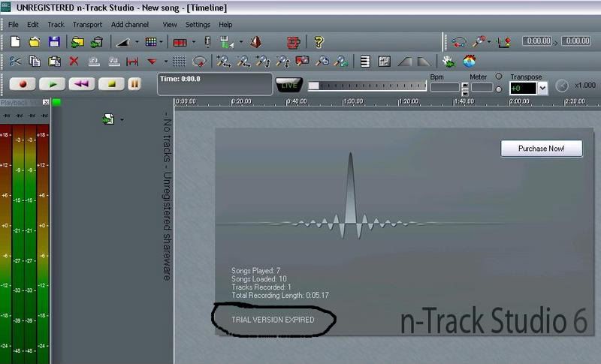Screen dimensions: 601x364
Task: Zoom out horizontally with minus magnifier icon
Action: pos(243,62)
